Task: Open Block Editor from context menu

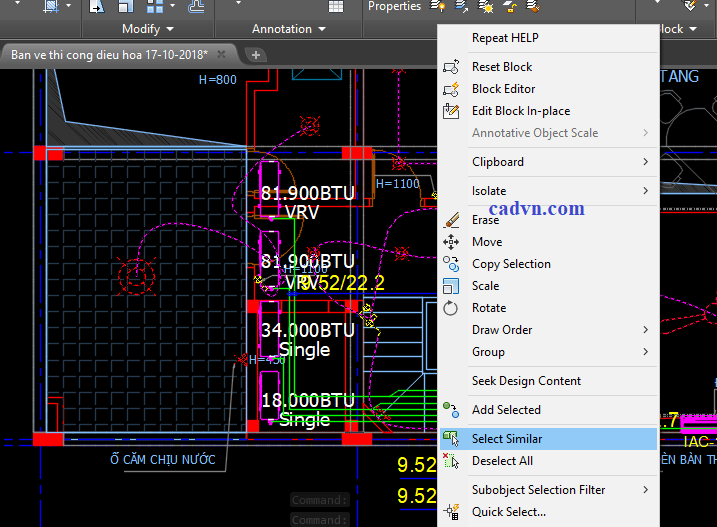Action: point(503,89)
